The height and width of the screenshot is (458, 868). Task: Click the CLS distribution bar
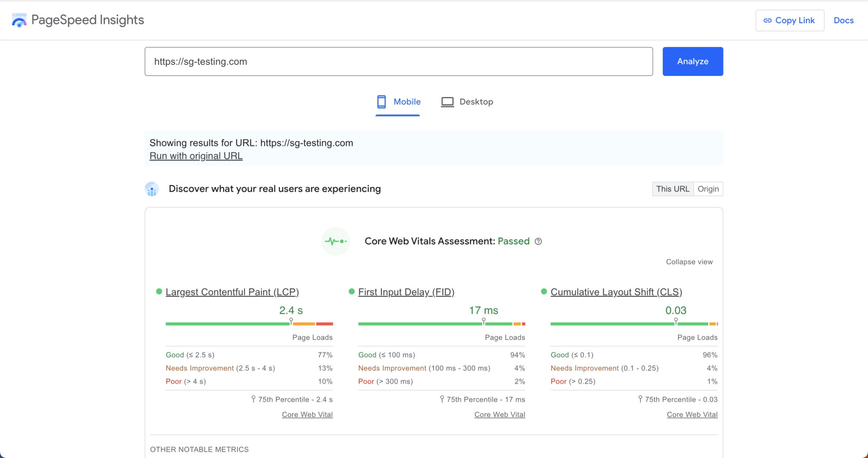tap(634, 324)
